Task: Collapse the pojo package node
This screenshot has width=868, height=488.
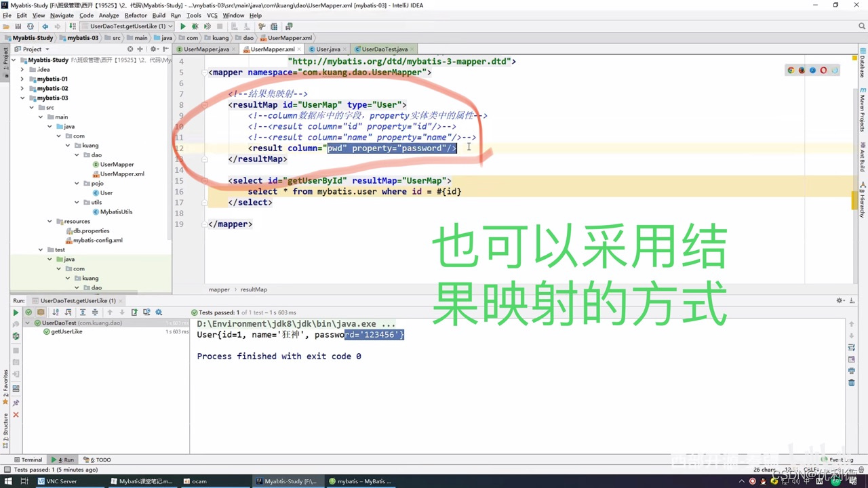Action: coord(77,183)
